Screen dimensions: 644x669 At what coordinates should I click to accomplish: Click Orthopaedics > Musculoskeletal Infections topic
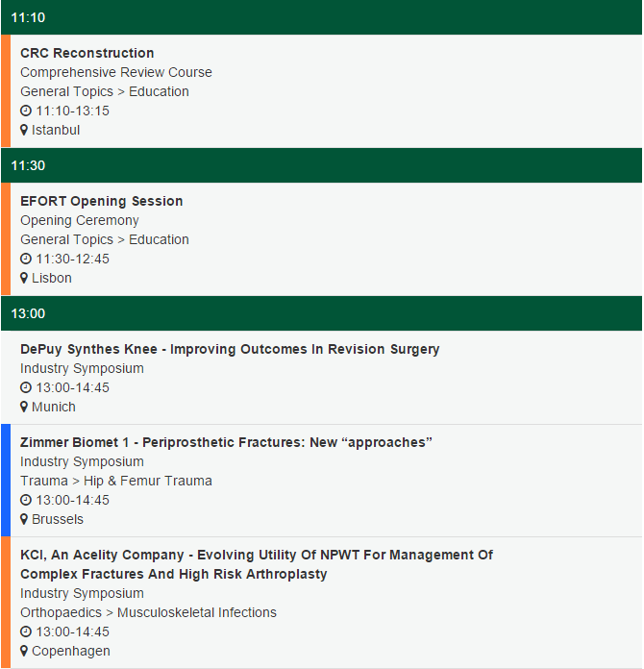(x=149, y=612)
